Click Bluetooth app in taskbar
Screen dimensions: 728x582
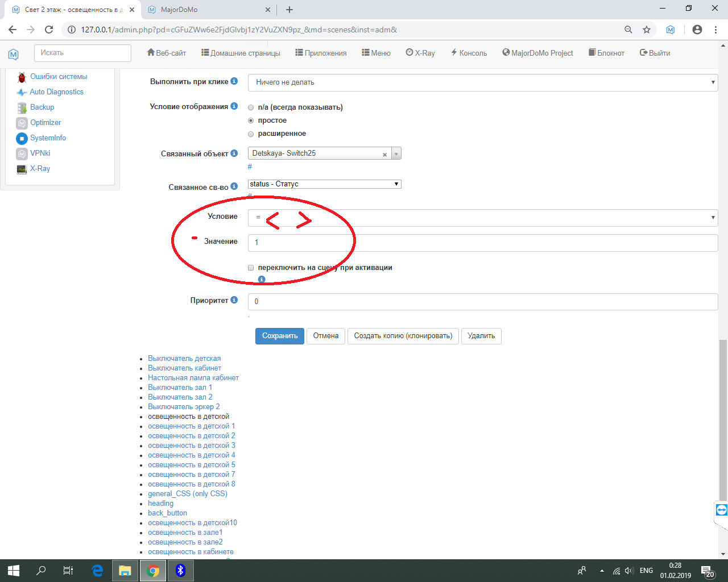click(180, 571)
